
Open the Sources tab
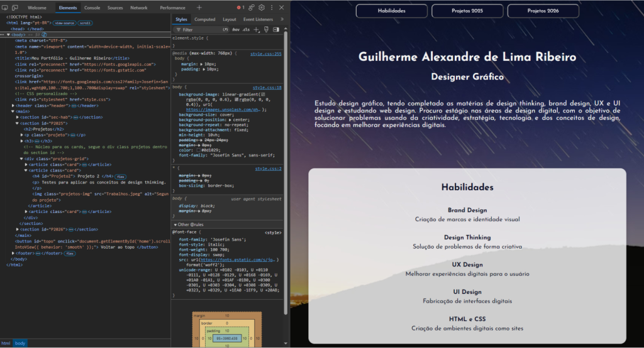(115, 8)
